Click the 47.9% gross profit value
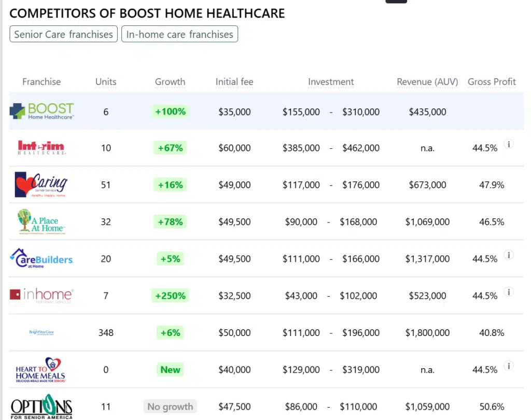 click(492, 185)
